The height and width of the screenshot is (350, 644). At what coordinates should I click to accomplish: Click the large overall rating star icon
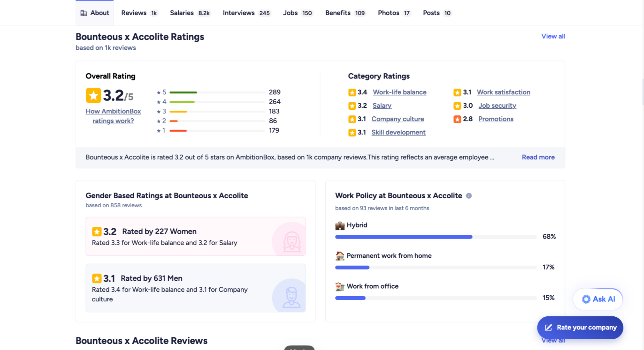93,96
